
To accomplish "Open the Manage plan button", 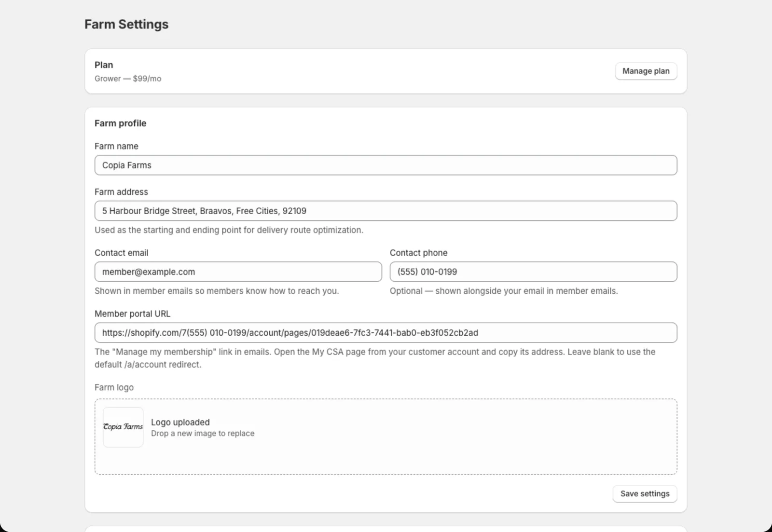I will [x=646, y=71].
